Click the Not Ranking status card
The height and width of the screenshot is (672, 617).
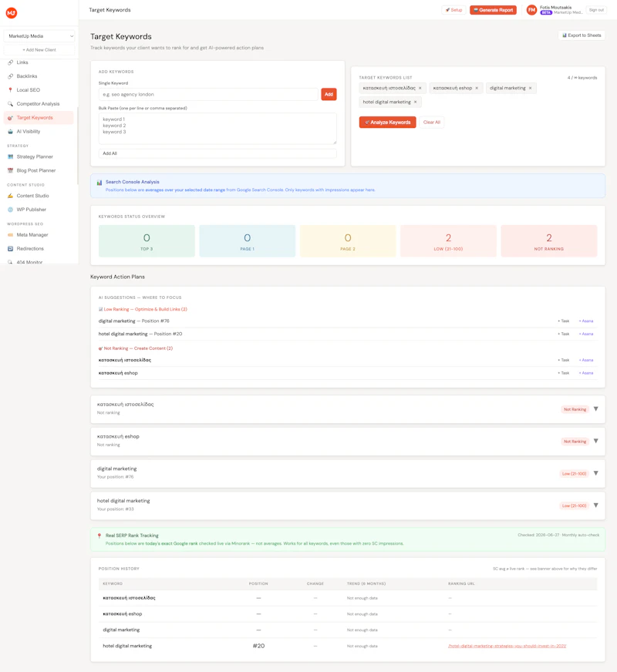(549, 241)
